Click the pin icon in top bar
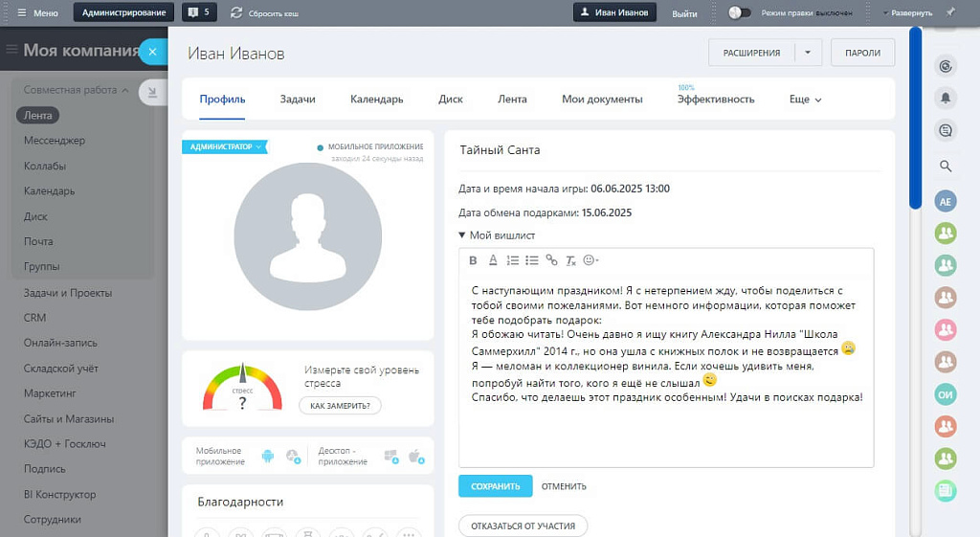 coord(950,12)
